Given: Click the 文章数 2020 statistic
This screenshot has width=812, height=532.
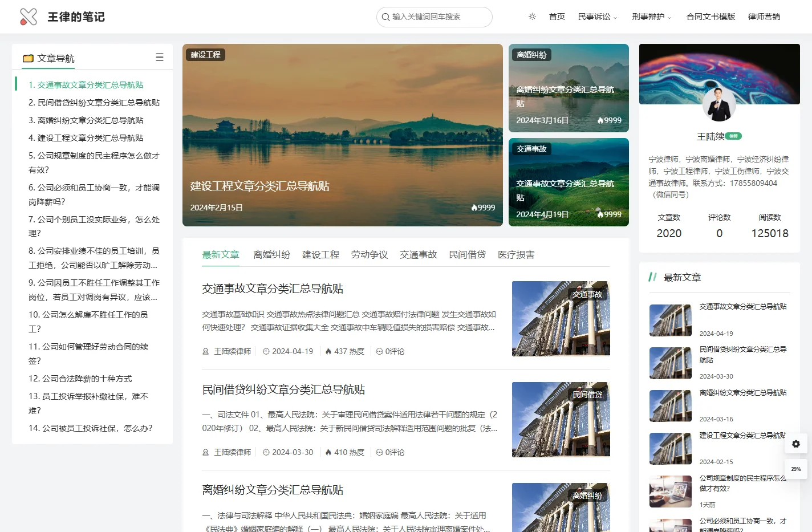Looking at the screenshot, I should pos(669,226).
